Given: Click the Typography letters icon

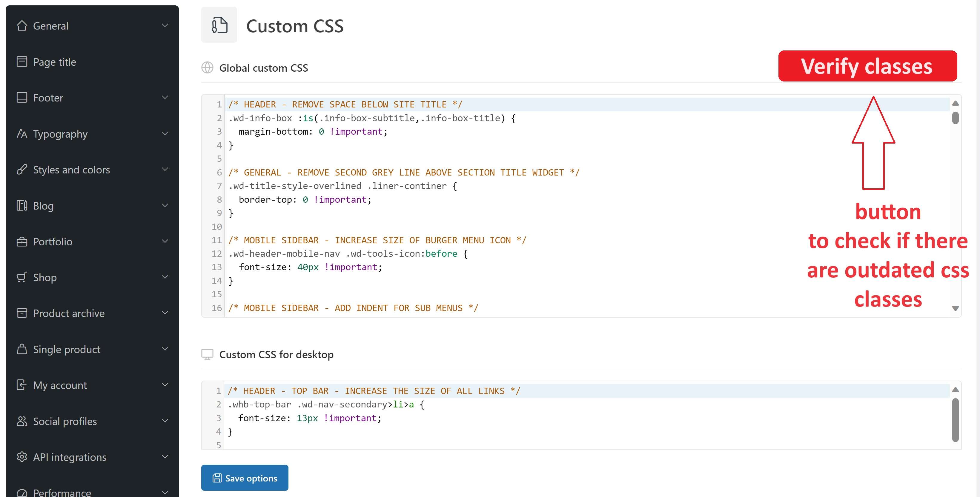Looking at the screenshot, I should pyautogui.click(x=22, y=133).
